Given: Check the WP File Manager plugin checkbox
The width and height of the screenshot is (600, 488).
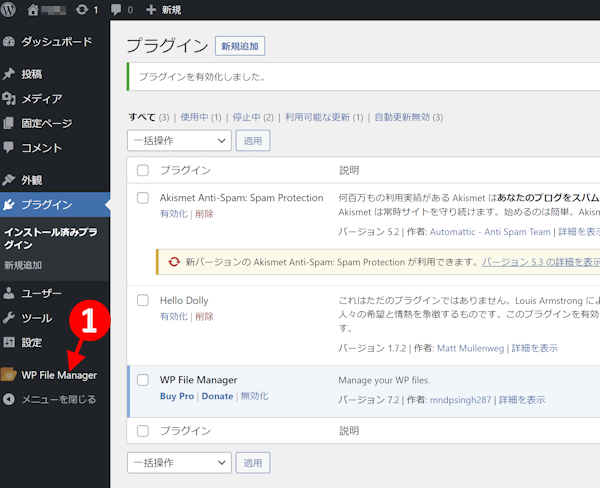Looking at the screenshot, I should pos(143,380).
